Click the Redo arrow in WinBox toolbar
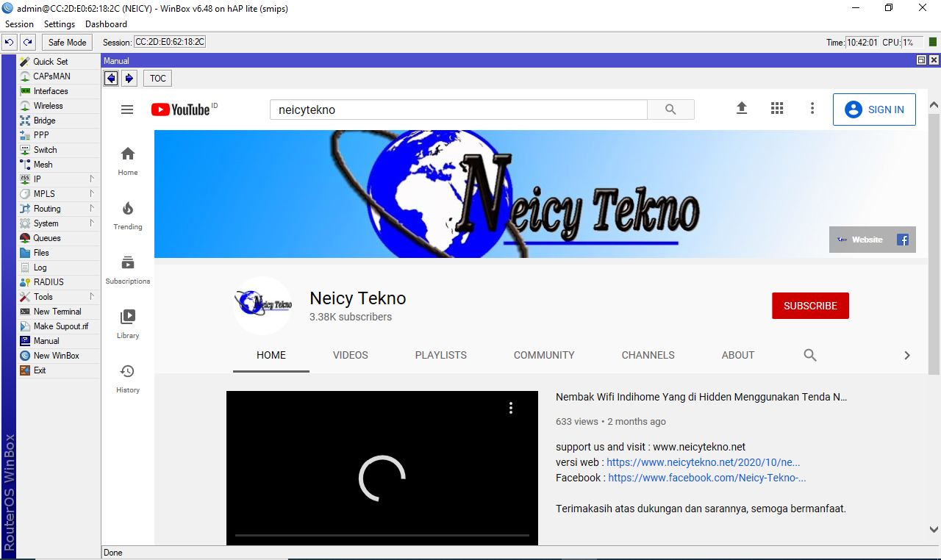 tap(27, 43)
